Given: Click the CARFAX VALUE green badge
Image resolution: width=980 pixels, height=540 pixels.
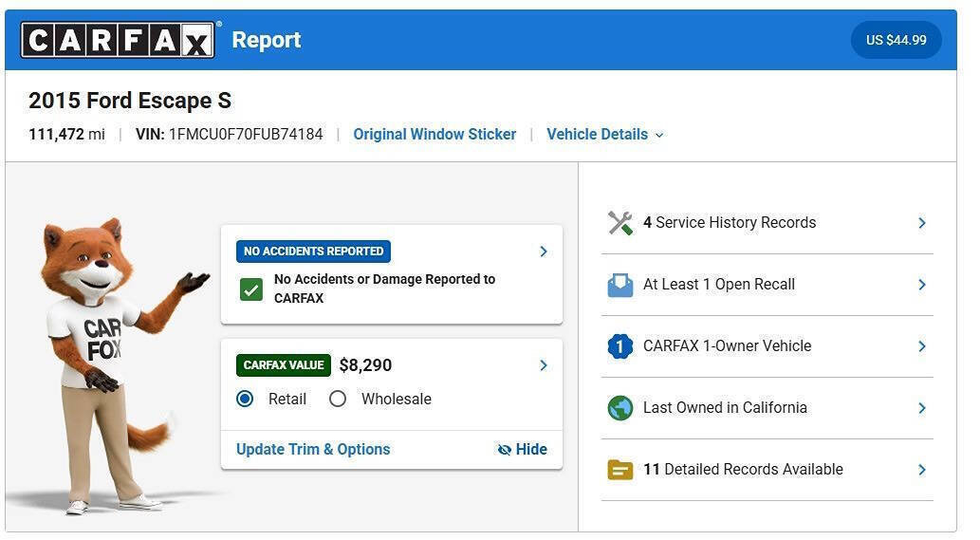Looking at the screenshot, I should [283, 365].
